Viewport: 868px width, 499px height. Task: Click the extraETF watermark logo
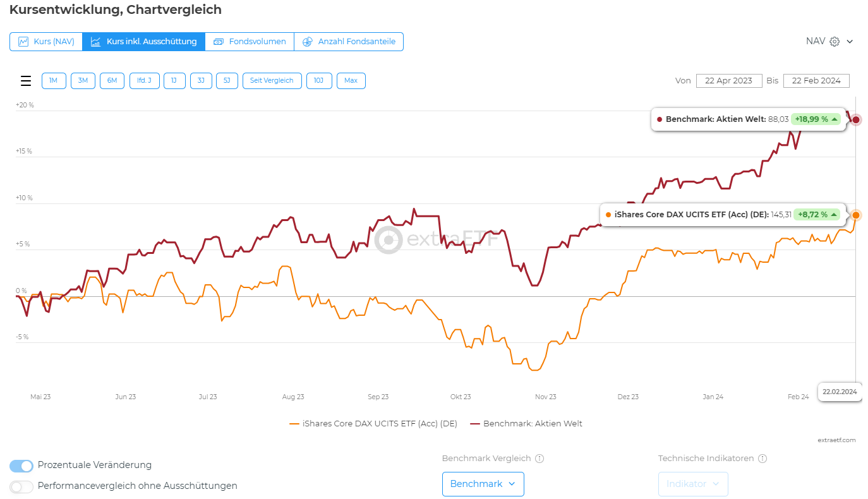[389, 240]
